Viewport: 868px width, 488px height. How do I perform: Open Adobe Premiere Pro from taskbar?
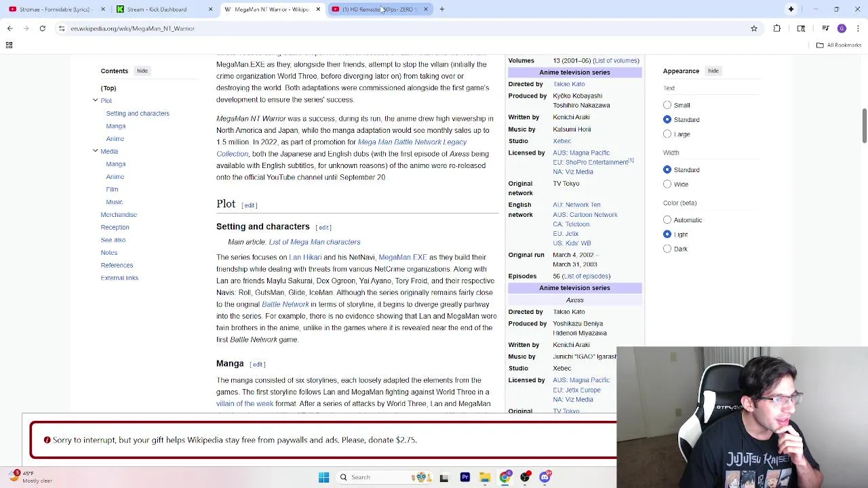(x=465, y=477)
